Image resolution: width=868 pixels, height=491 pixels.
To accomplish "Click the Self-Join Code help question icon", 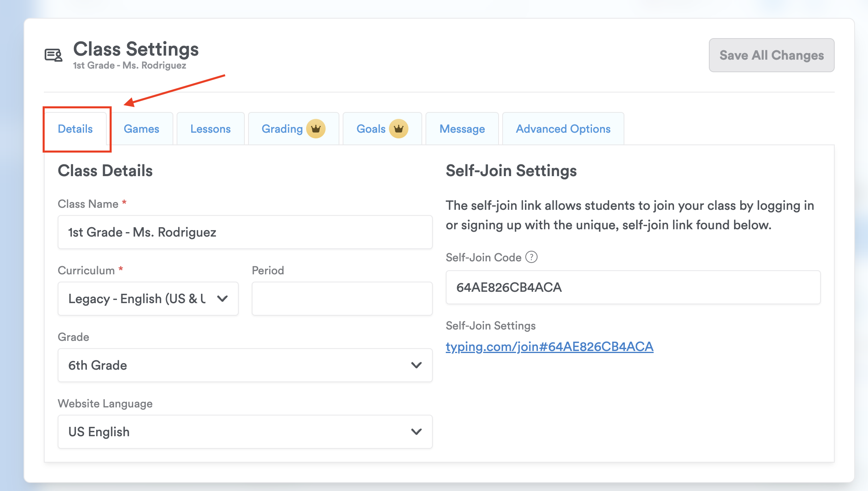I will click(531, 257).
